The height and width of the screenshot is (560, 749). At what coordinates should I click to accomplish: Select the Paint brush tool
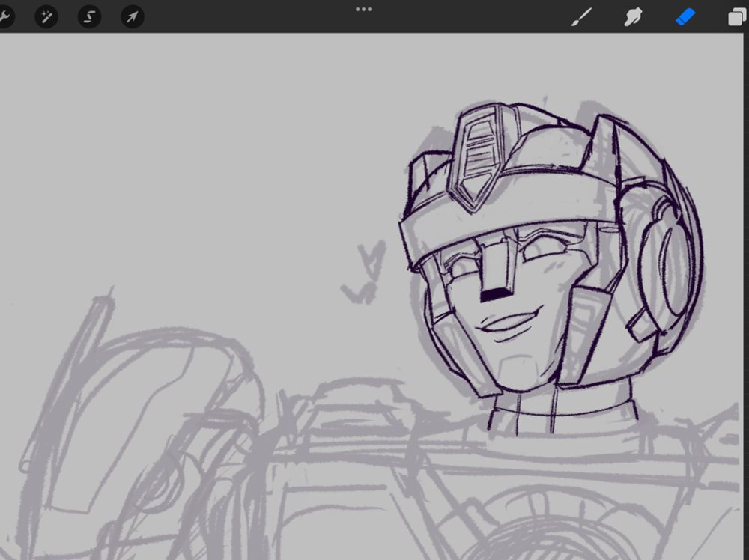(582, 17)
